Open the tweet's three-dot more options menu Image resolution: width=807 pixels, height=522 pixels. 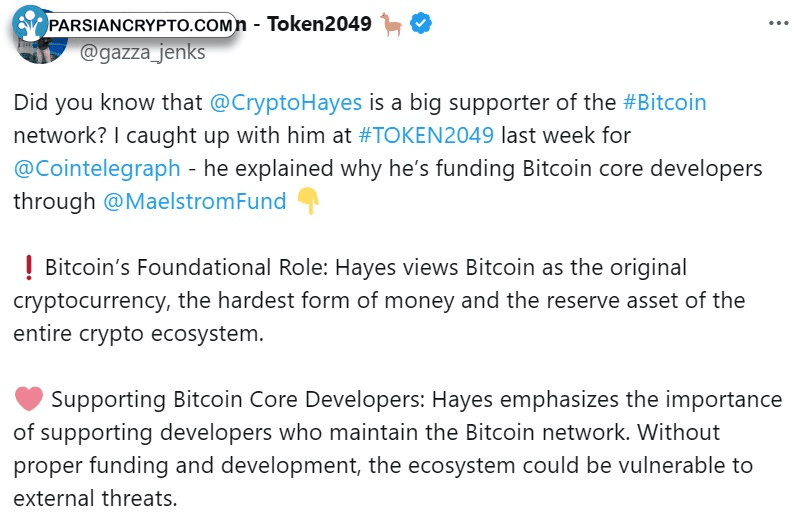tap(775, 24)
